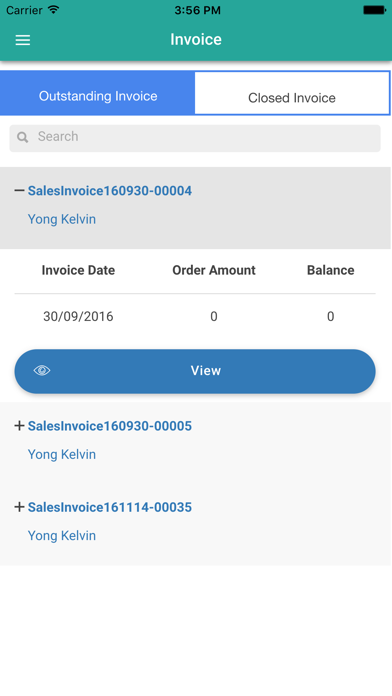Switch to Outstanding Invoice tab
Image resolution: width=392 pixels, height=696 pixels.
tap(98, 93)
